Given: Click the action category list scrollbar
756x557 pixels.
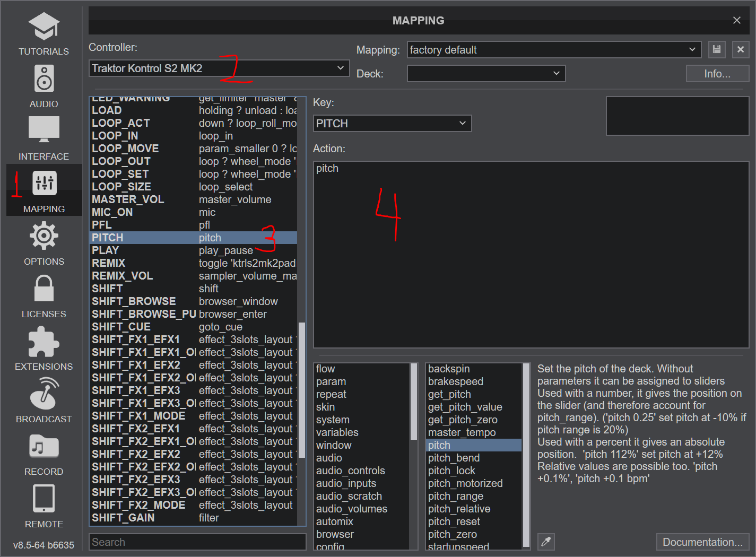Looking at the screenshot, I should 414,402.
